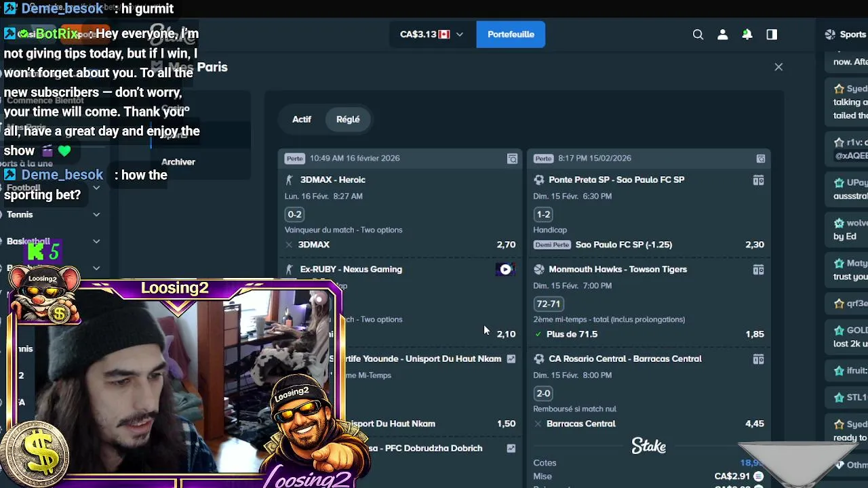
Task: Click star badge beside r1v chat message
Action: [839, 143]
